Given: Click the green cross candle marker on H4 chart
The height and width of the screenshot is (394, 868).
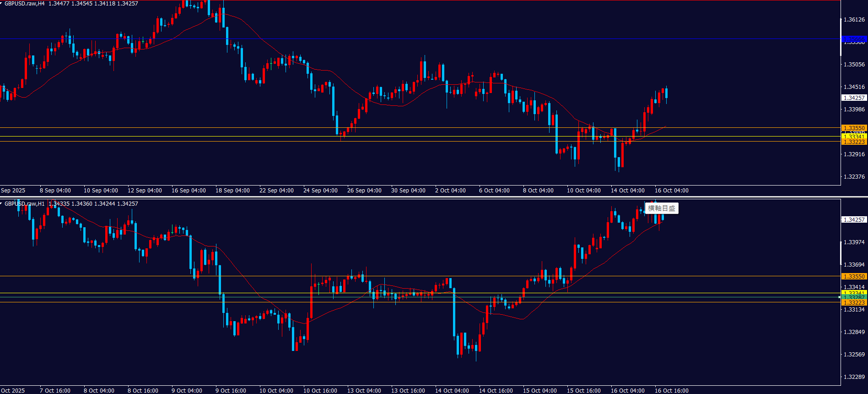Looking at the screenshot, I should click(x=143, y=41).
